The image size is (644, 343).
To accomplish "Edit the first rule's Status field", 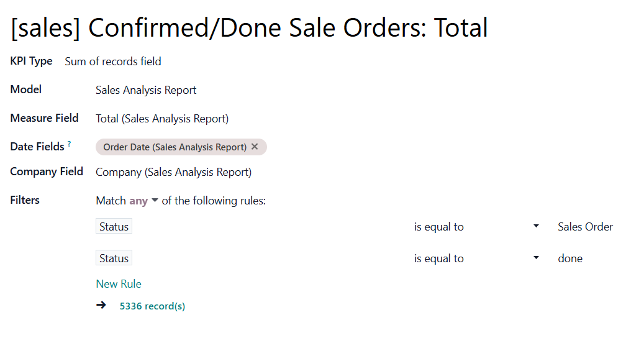I will pyautogui.click(x=114, y=226).
